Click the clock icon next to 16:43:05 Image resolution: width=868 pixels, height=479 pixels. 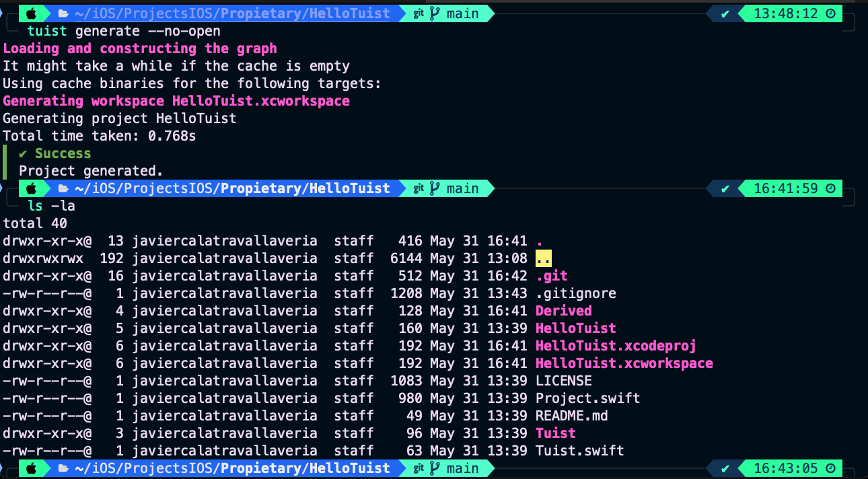click(x=830, y=468)
